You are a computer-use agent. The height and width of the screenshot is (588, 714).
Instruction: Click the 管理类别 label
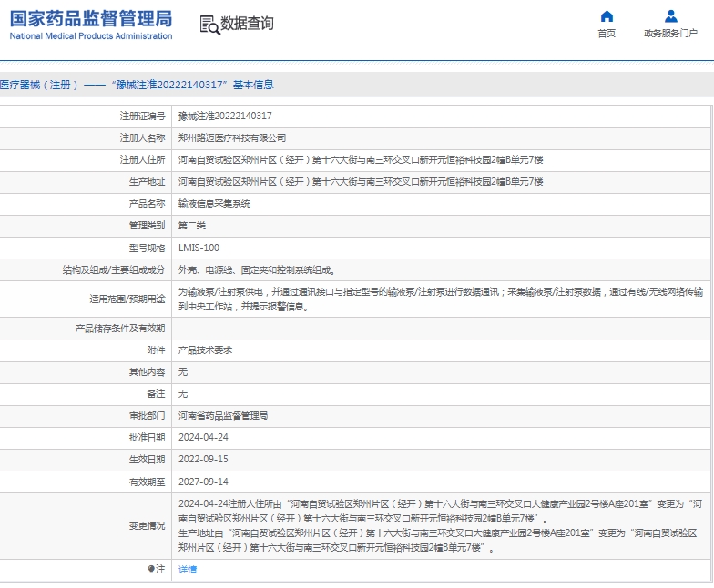pyautogui.click(x=147, y=226)
